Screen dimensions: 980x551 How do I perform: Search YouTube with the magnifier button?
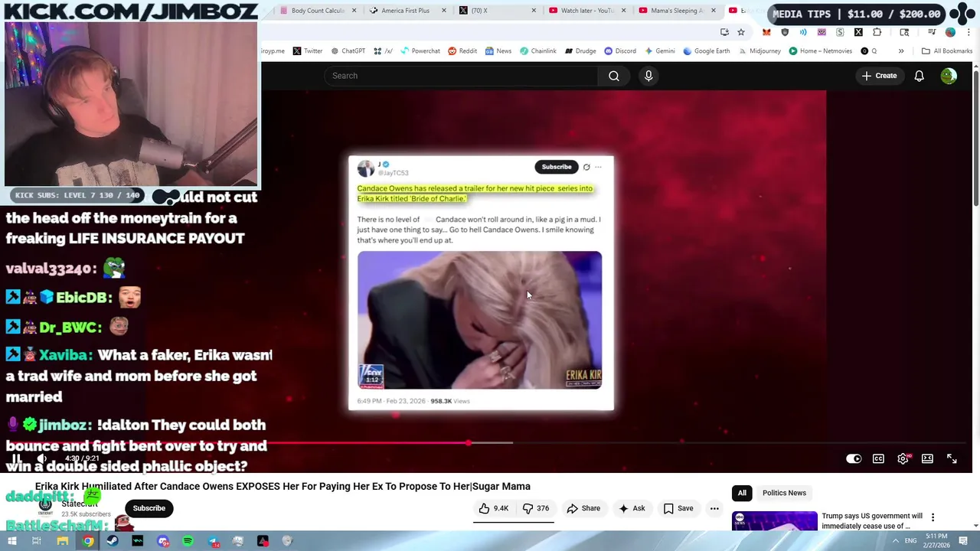coord(614,76)
